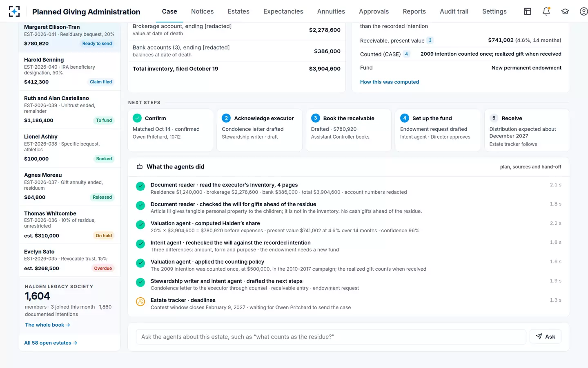
Task: Click the green check on Confirm step
Action: click(137, 118)
